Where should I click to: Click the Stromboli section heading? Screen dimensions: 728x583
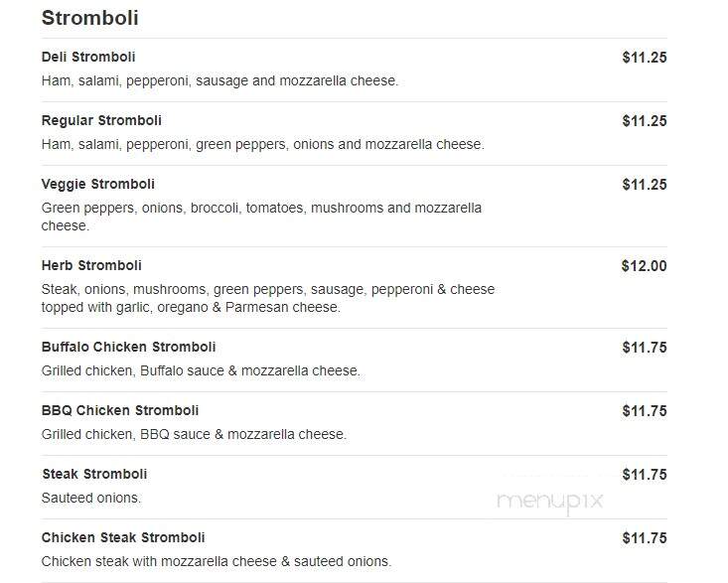coord(90,18)
